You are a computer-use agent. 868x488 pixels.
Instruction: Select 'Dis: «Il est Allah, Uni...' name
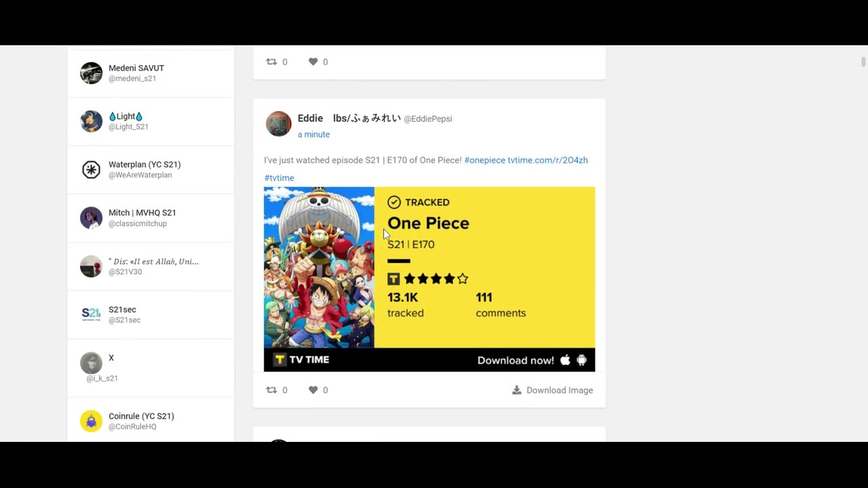point(153,262)
